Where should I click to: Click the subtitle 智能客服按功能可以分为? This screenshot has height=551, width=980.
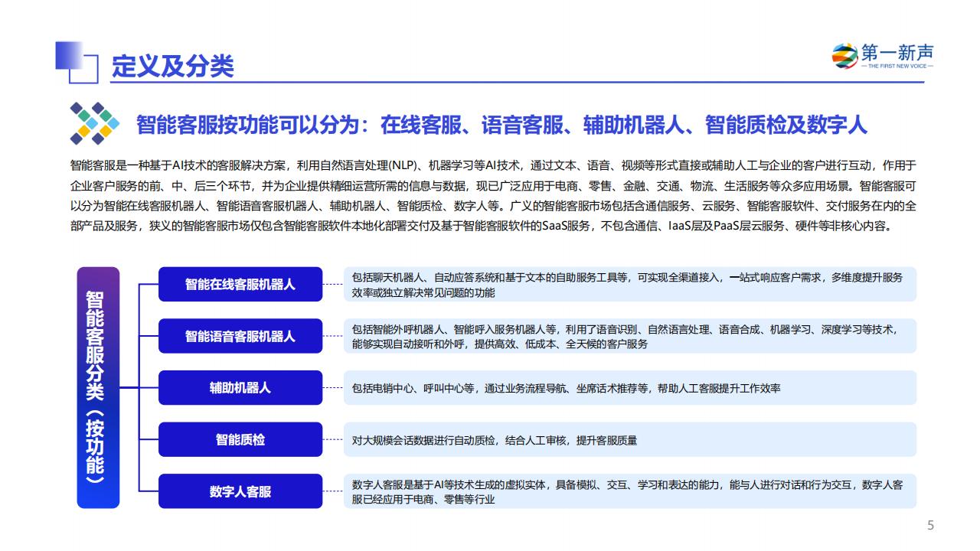coord(502,125)
